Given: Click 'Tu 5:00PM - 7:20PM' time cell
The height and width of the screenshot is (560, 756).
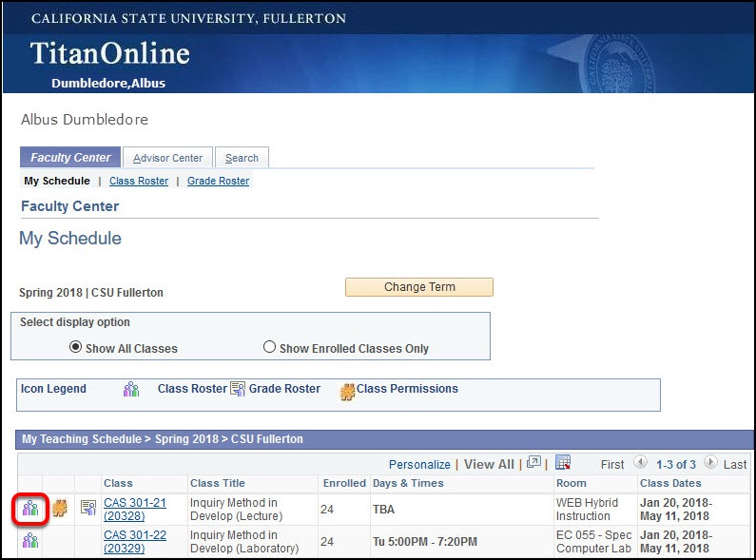Looking at the screenshot, I should point(425,542).
